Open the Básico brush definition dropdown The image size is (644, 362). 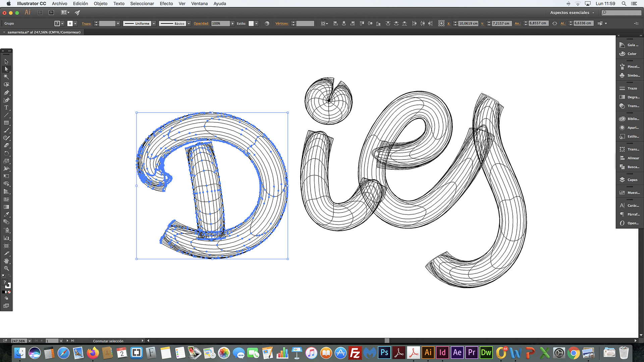click(189, 23)
